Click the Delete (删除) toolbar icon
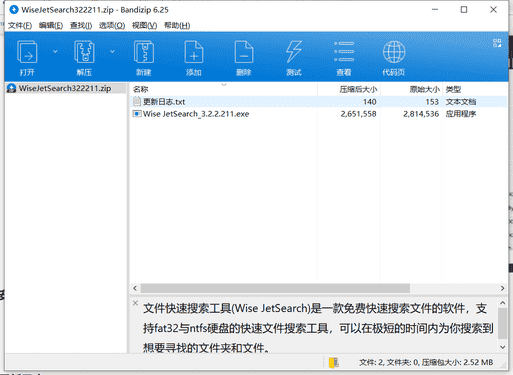 point(244,52)
